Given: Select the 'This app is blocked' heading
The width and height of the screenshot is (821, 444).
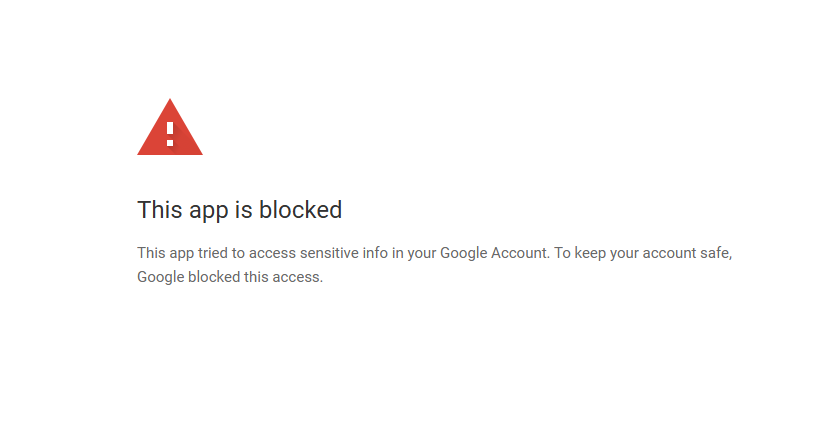Looking at the screenshot, I should 239,210.
